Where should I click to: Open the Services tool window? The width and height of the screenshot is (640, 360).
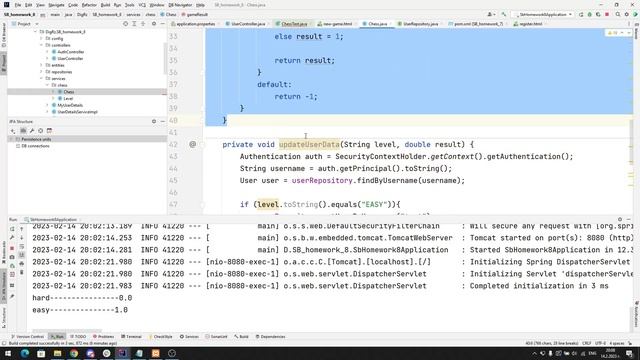coord(189,337)
